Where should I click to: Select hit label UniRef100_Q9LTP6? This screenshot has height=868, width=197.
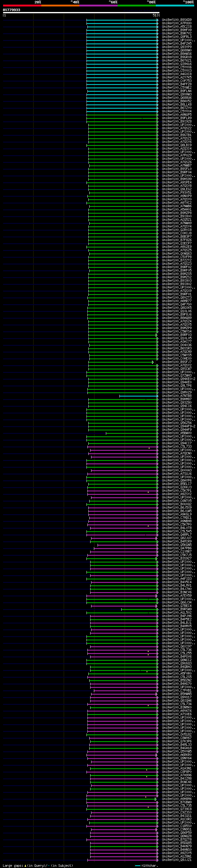[x=177, y=386]
